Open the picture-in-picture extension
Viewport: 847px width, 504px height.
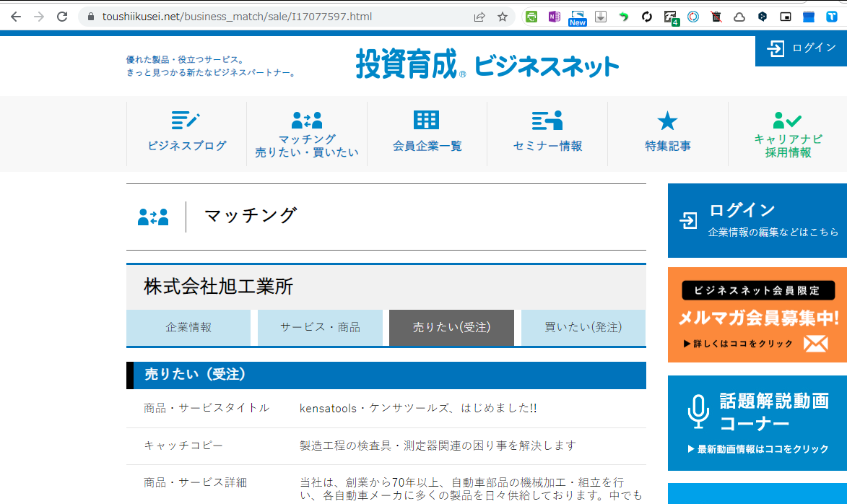(786, 17)
